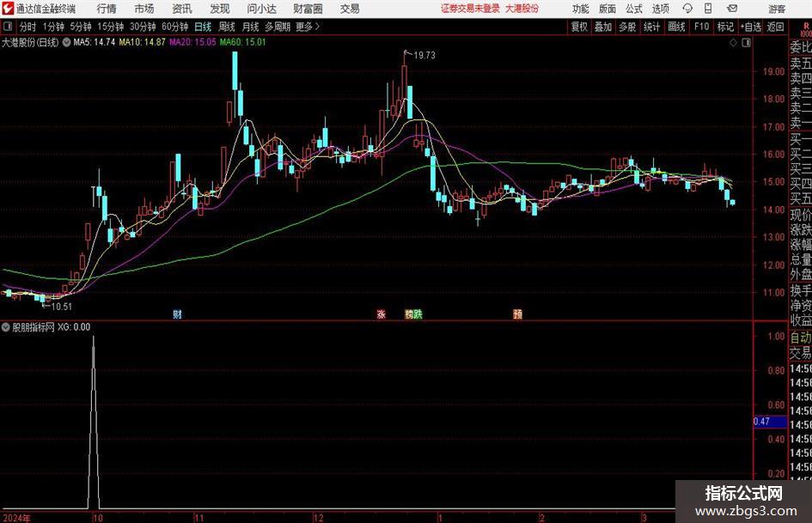This screenshot has height=523, width=812.
Task: Click the XG: 0.00 indicator value
Action: tap(74, 327)
